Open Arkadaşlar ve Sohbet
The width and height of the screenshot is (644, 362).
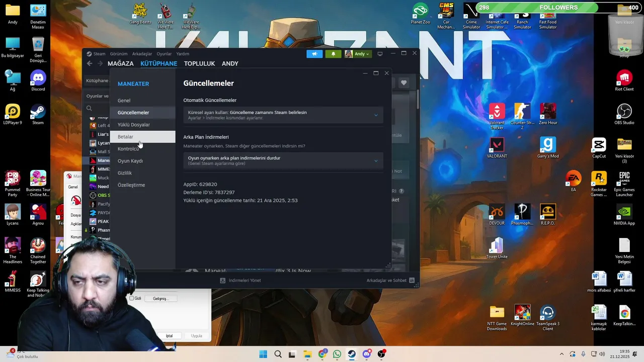click(390, 281)
